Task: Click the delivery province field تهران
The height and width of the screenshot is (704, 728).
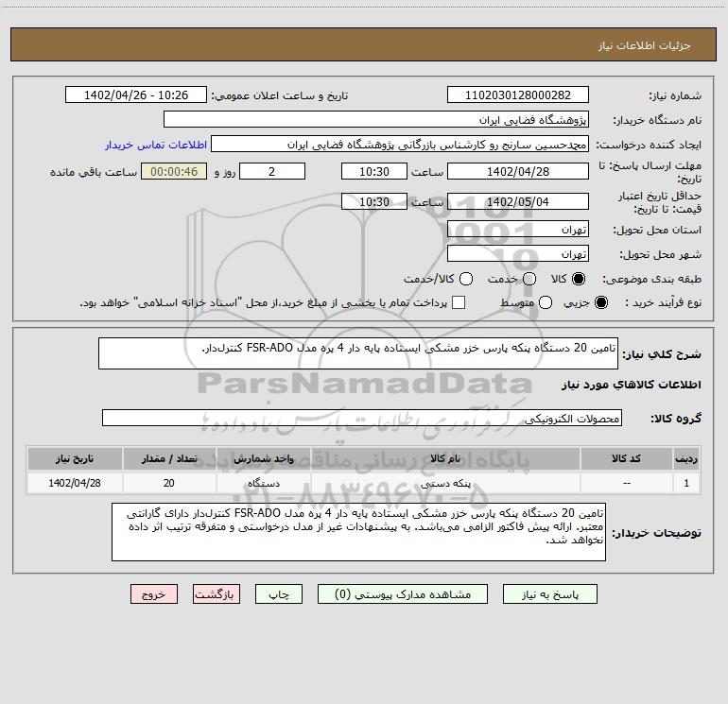Action: (x=518, y=230)
